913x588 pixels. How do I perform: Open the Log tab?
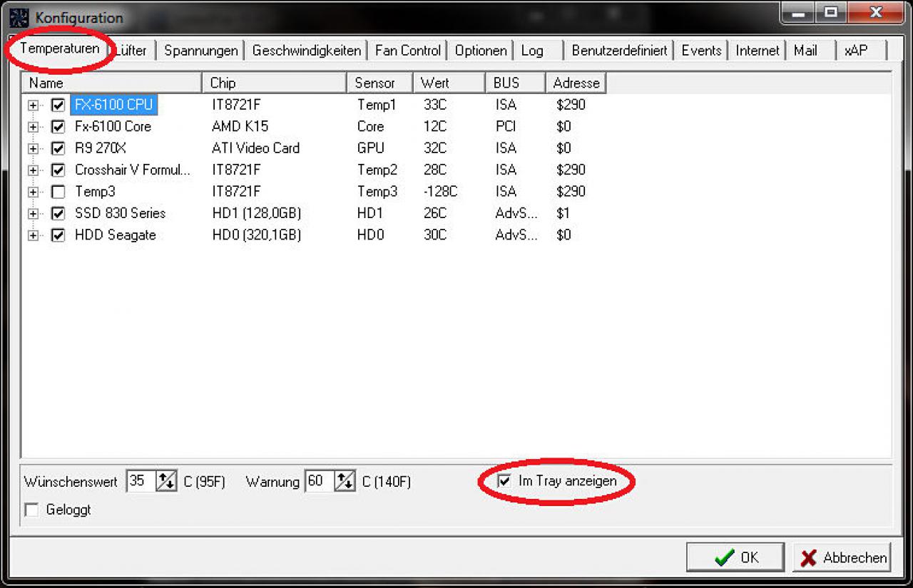click(532, 51)
